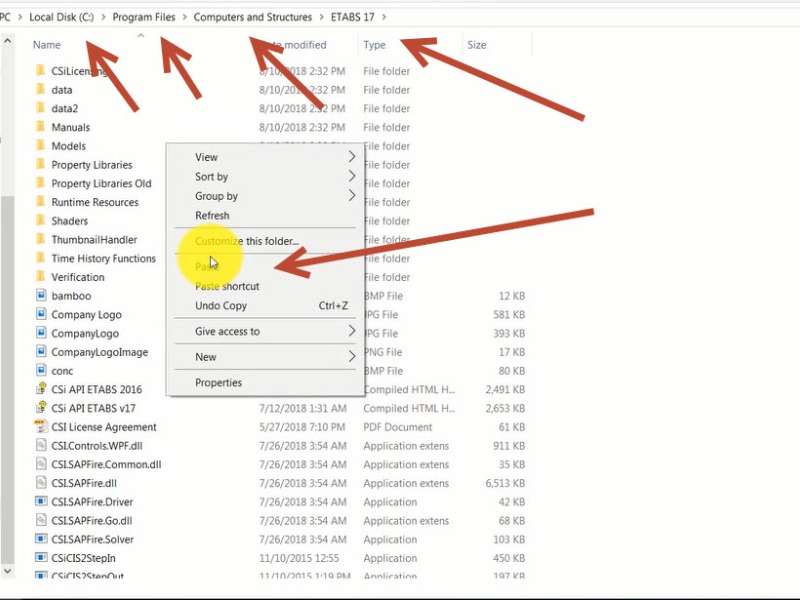The height and width of the screenshot is (600, 800).
Task: Expand the New submenu
Action: (x=205, y=356)
